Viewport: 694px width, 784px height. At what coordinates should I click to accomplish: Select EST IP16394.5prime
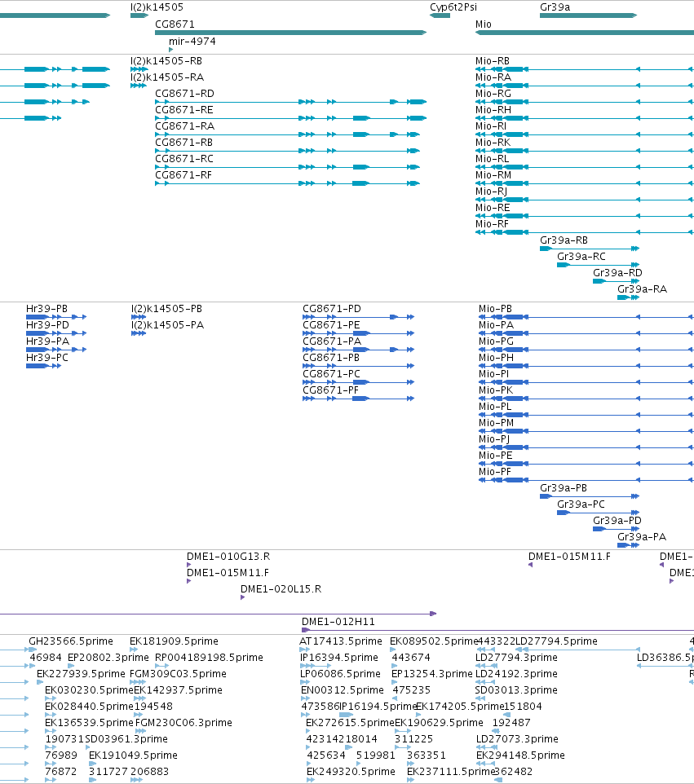click(339, 658)
